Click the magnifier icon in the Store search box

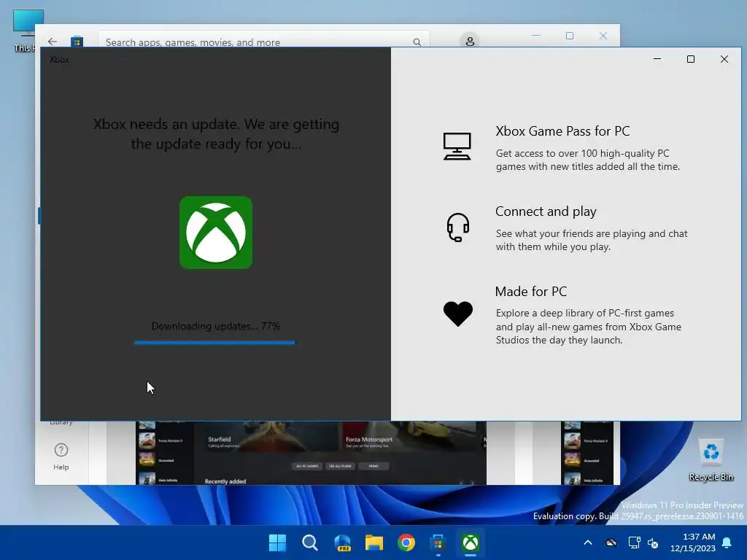pos(417,42)
